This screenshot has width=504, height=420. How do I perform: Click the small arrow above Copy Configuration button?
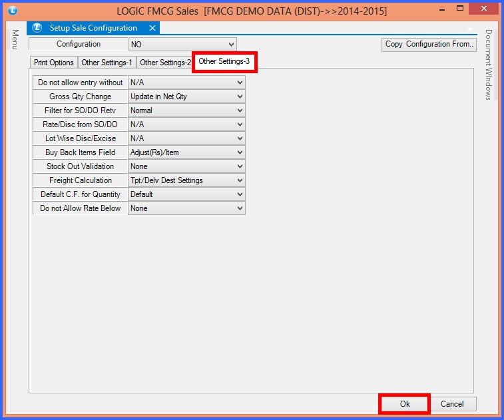pos(470,29)
